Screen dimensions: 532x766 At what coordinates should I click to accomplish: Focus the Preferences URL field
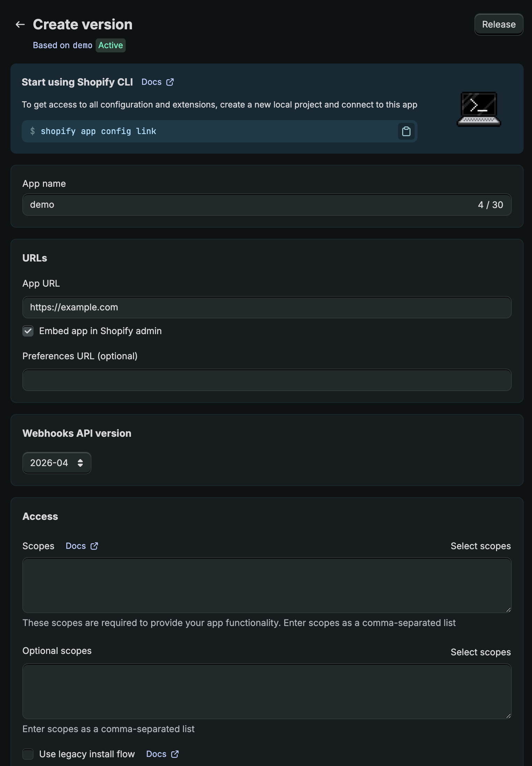(267, 380)
